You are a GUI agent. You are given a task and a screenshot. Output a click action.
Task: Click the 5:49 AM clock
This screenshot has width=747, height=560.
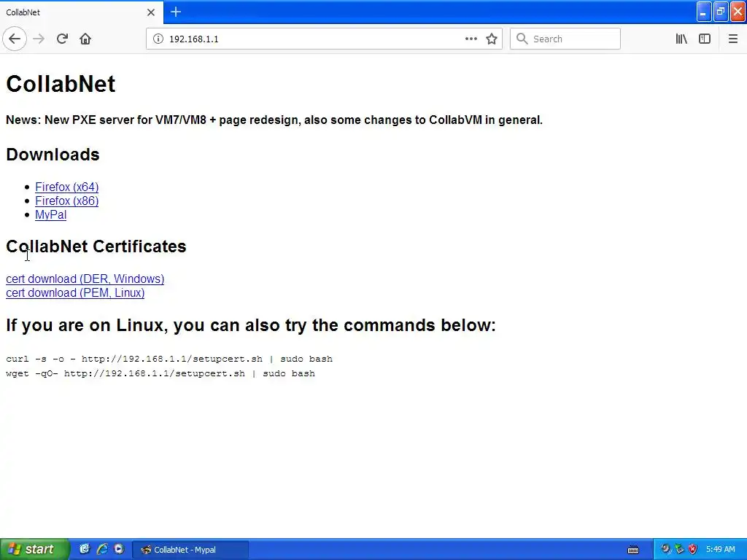point(720,549)
